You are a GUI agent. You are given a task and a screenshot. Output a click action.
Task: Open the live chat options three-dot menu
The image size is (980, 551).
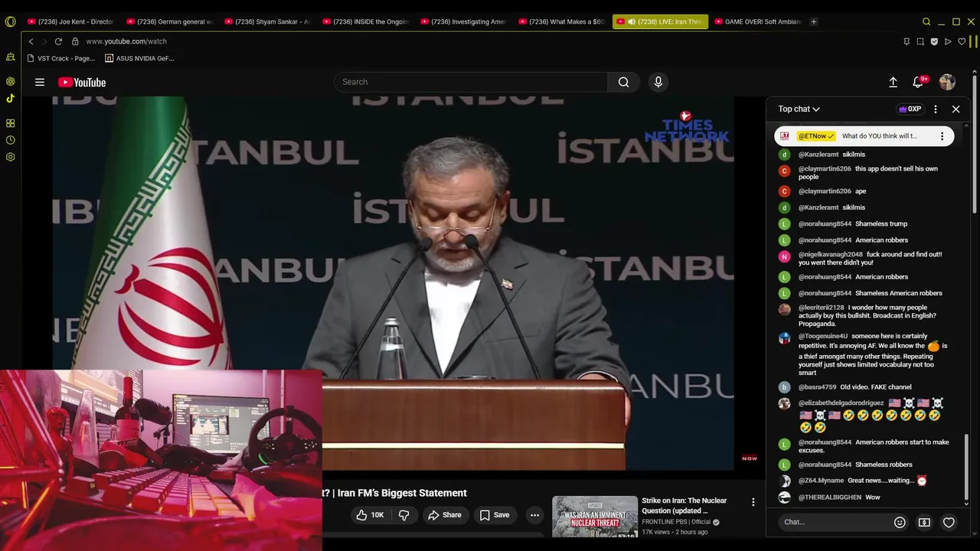[x=935, y=109]
